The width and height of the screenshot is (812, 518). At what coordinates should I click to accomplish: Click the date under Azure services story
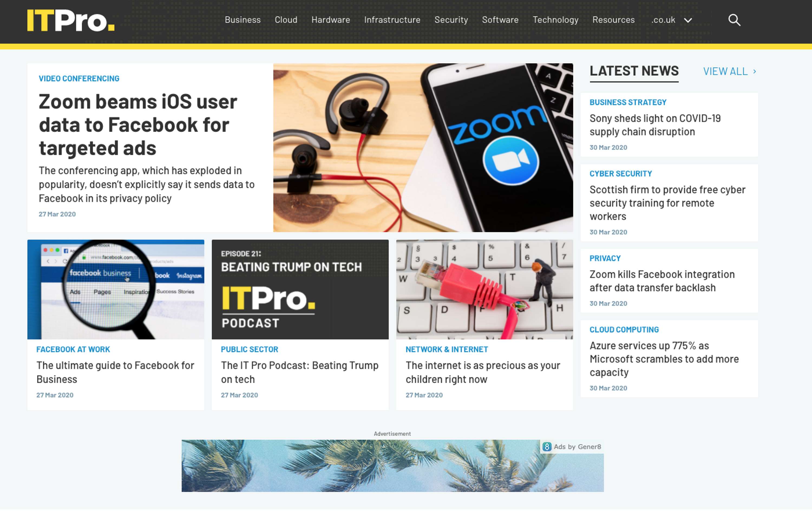[x=608, y=388]
